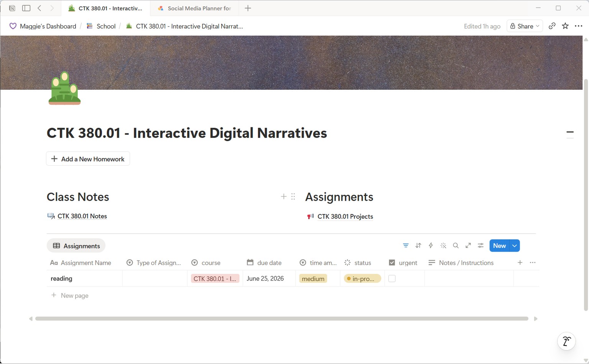Open the in-progress status tag

[x=362, y=278]
